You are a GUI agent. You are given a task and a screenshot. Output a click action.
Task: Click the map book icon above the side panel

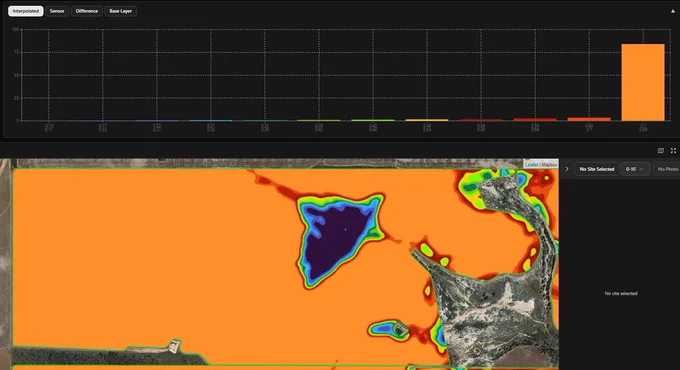coord(660,151)
